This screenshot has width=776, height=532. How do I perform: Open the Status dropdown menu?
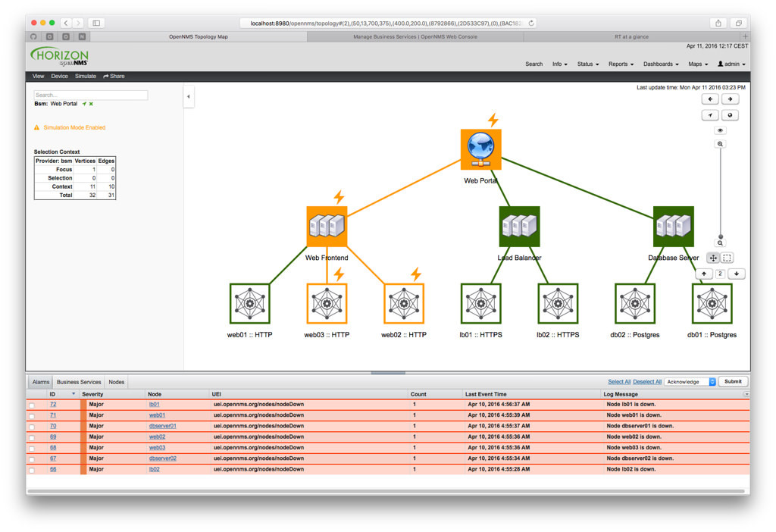coord(588,64)
